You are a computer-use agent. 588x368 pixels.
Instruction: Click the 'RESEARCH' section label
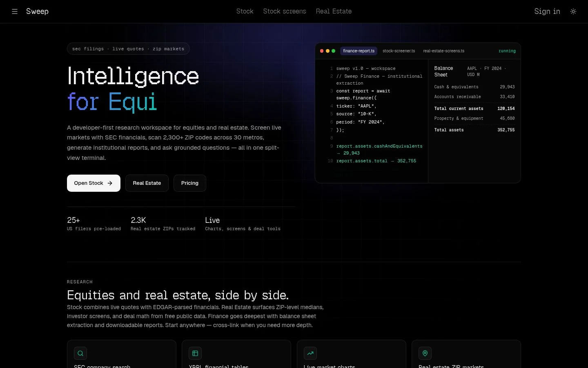pos(80,282)
